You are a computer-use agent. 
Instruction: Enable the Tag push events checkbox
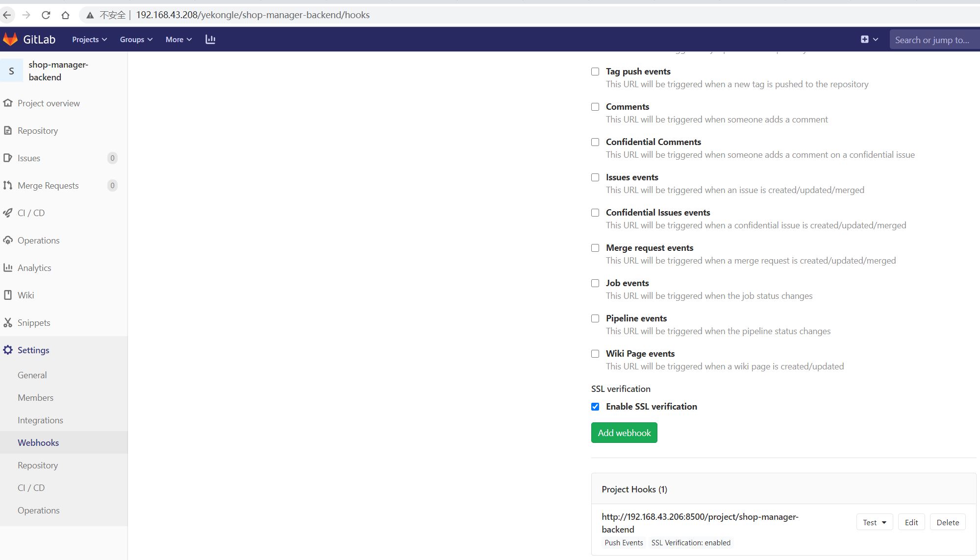595,72
